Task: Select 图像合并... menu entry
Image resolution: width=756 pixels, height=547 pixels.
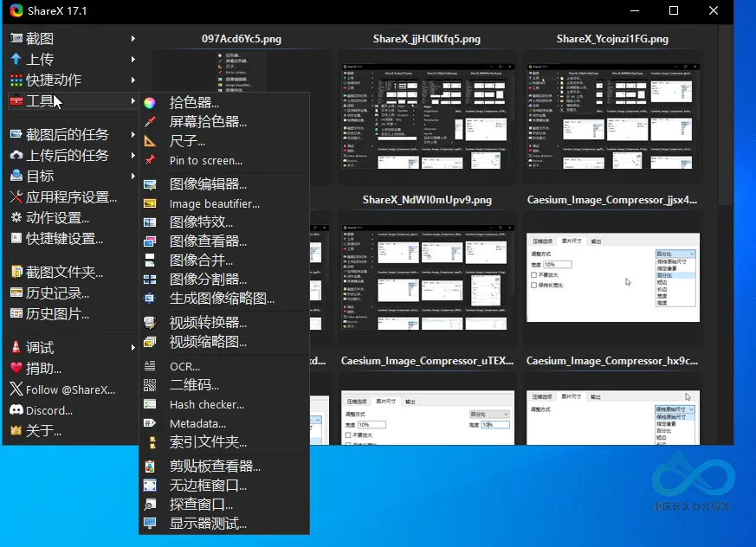Action: (224, 261)
